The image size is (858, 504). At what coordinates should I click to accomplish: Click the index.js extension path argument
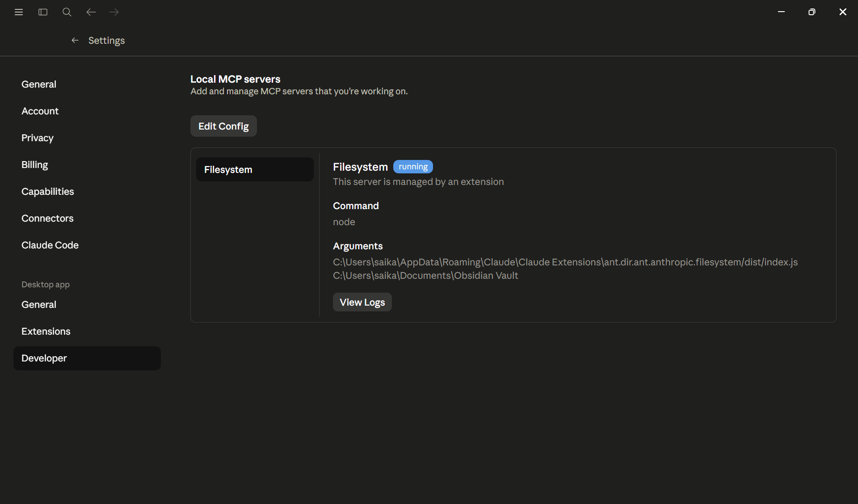click(x=565, y=262)
